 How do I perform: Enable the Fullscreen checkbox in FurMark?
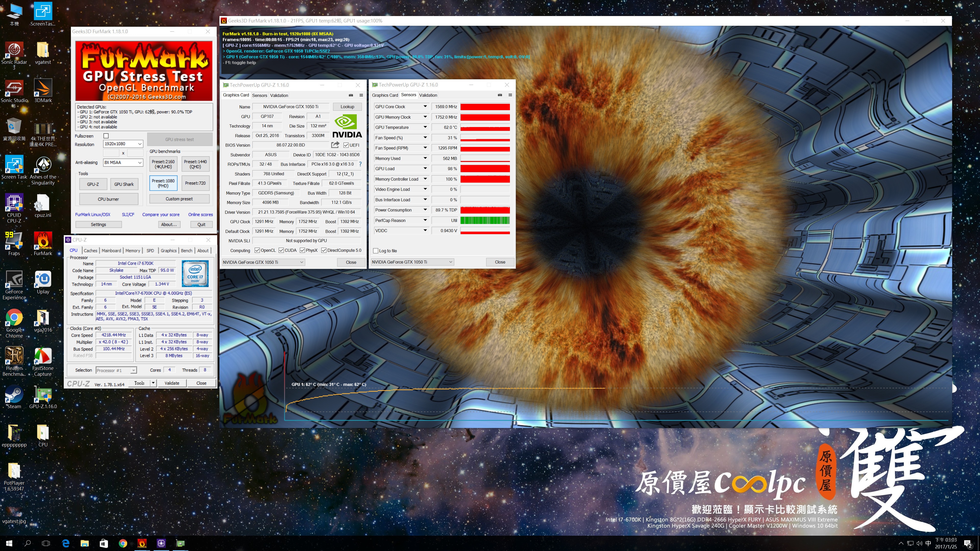point(106,136)
